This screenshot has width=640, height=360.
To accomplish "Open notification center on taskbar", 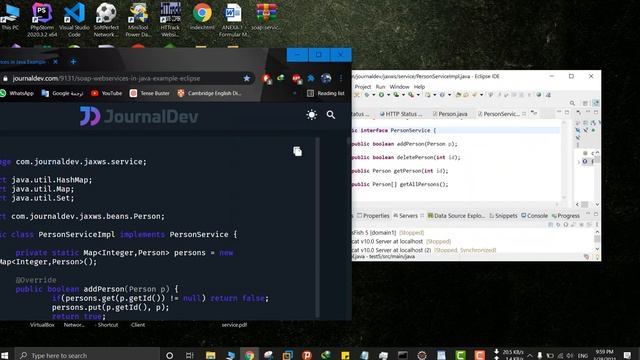I will [x=627, y=355].
